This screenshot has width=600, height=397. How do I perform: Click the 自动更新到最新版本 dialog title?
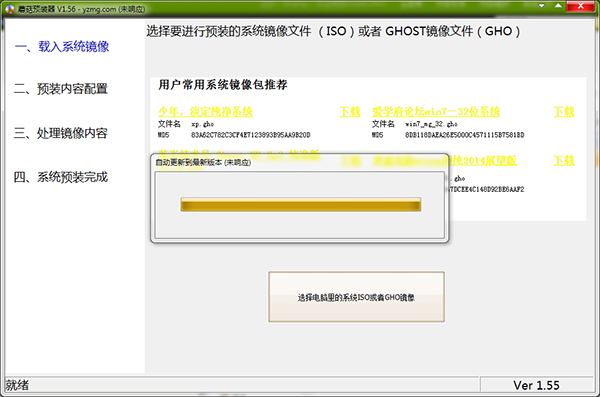click(x=203, y=163)
